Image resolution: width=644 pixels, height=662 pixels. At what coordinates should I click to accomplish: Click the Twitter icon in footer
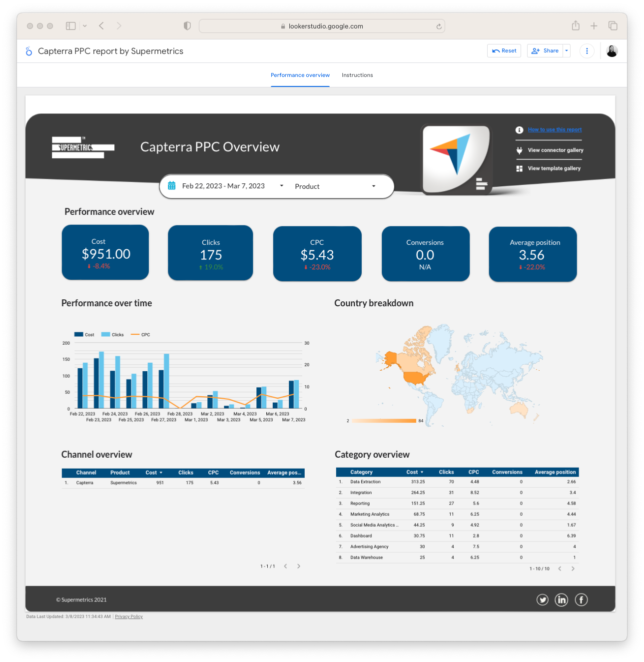(542, 600)
